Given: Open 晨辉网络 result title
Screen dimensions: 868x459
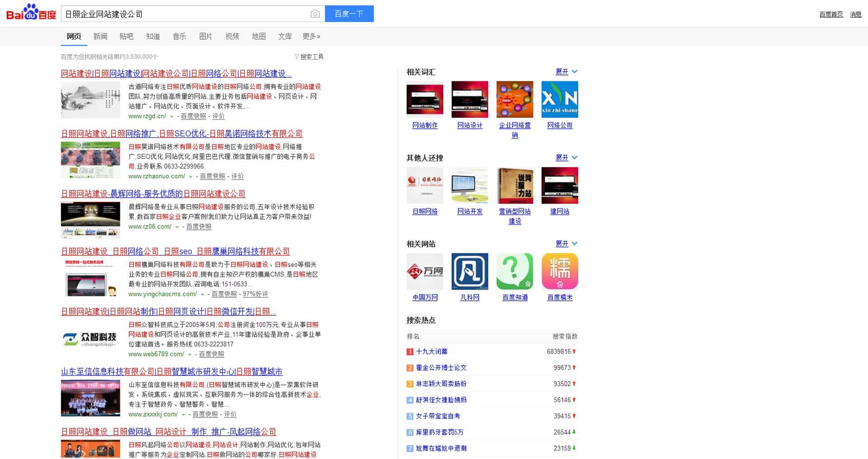Looking at the screenshot, I should click(153, 194).
